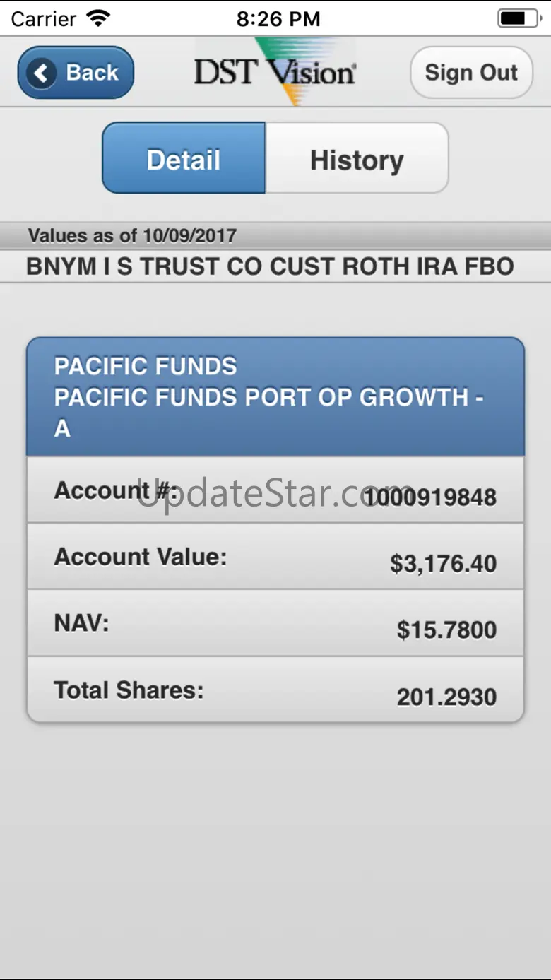Tap the 8:26 PM clock
This screenshot has width=551, height=980.
click(x=278, y=19)
